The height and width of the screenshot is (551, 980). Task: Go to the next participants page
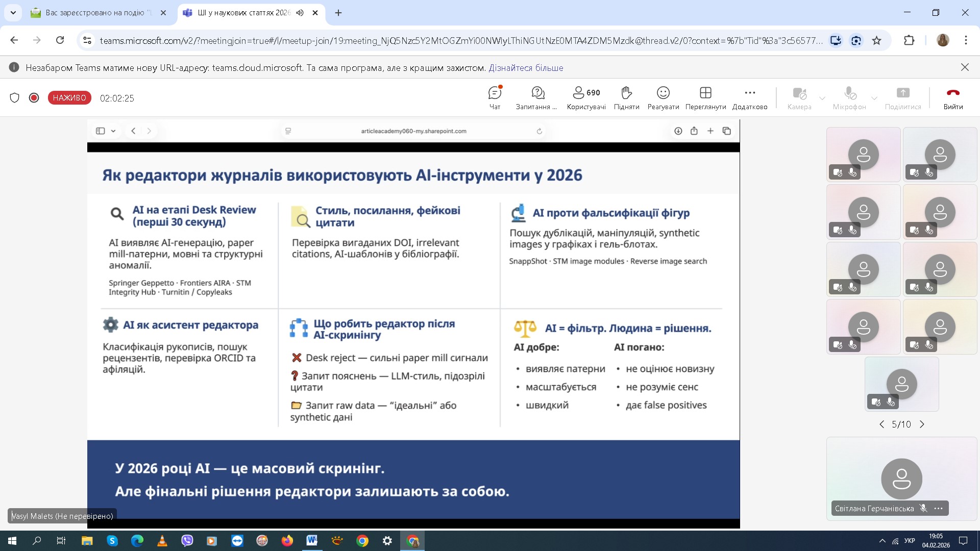pyautogui.click(x=922, y=424)
